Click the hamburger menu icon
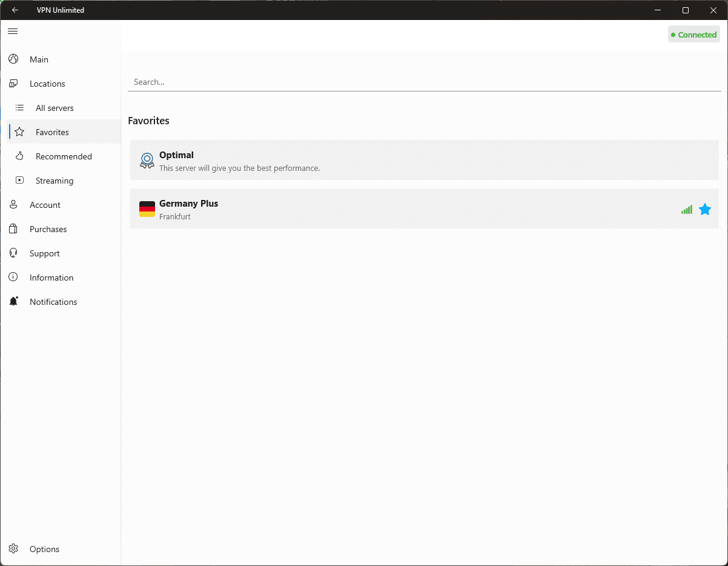This screenshot has width=728, height=566. click(x=13, y=31)
